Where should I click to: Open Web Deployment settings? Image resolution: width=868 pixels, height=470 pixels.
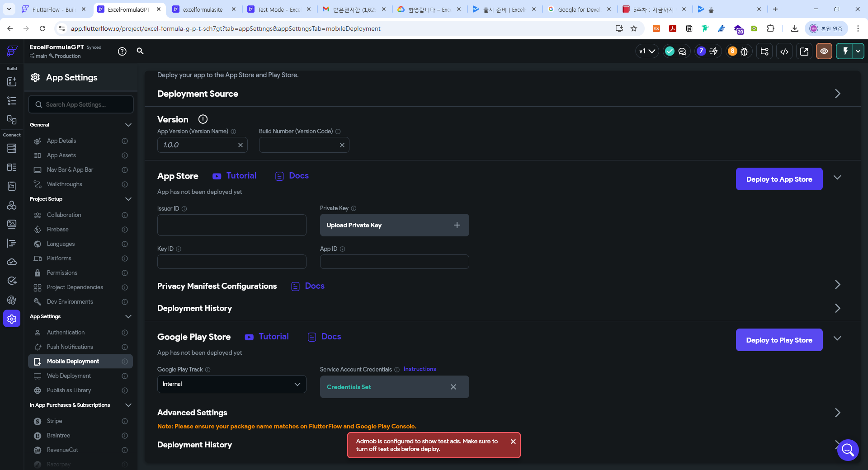coord(80,376)
